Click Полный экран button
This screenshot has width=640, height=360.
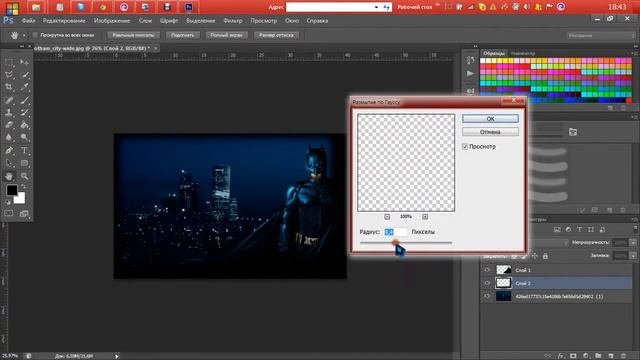tap(227, 35)
